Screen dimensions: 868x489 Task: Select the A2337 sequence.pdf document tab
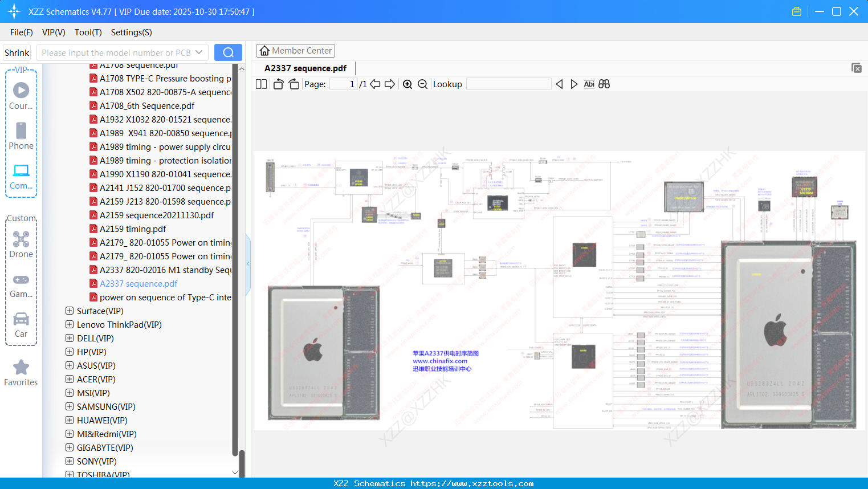point(305,68)
